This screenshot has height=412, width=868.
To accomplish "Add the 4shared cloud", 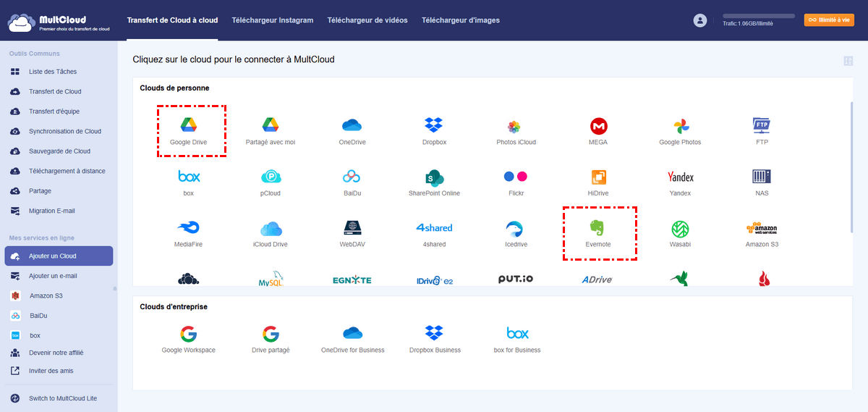I will (434, 233).
